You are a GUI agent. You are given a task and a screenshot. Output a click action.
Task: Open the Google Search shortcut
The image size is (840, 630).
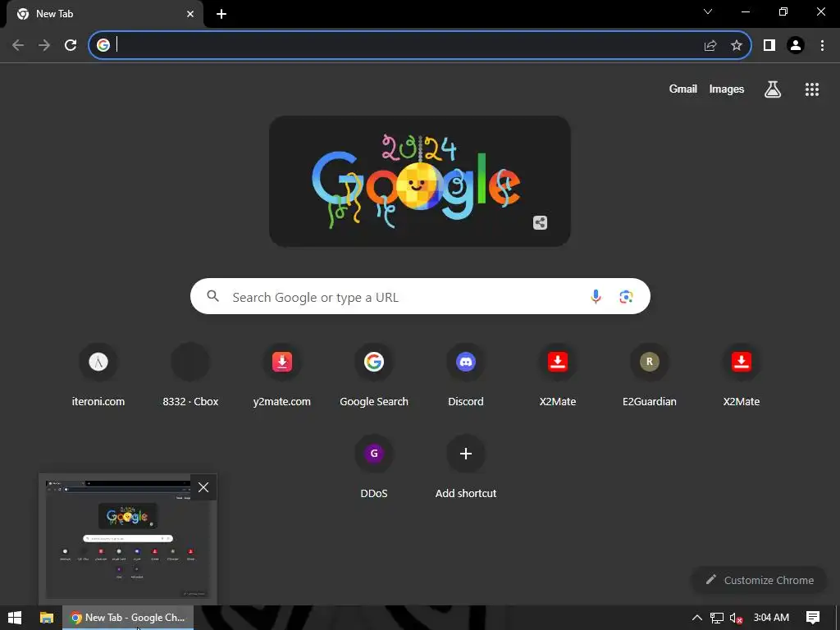point(374,375)
